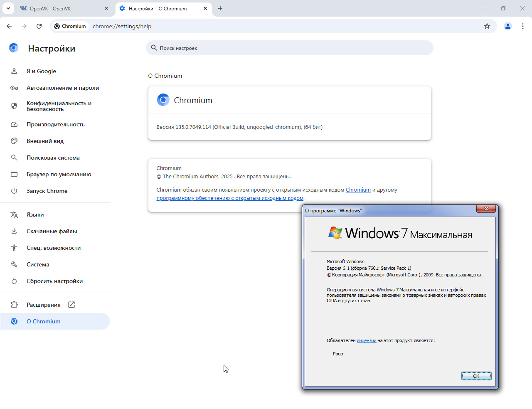Viewport: 532px width, 409px height.
Task: Click external link icon beside Расширения
Action: (x=71, y=305)
